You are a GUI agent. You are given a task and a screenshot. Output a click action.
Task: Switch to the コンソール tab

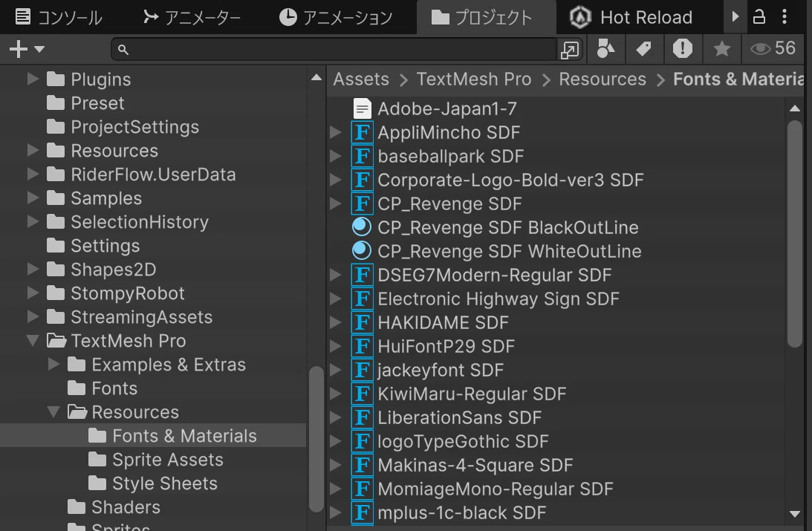click(58, 17)
